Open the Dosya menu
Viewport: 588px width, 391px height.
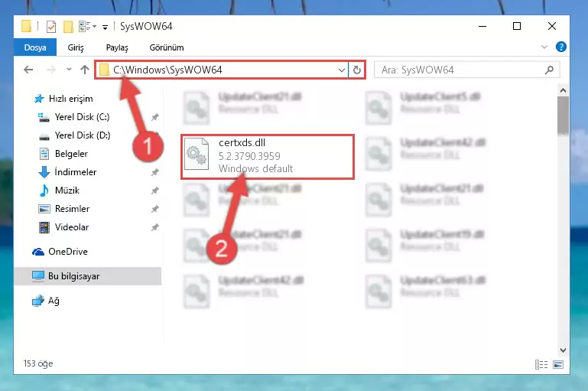[x=35, y=47]
